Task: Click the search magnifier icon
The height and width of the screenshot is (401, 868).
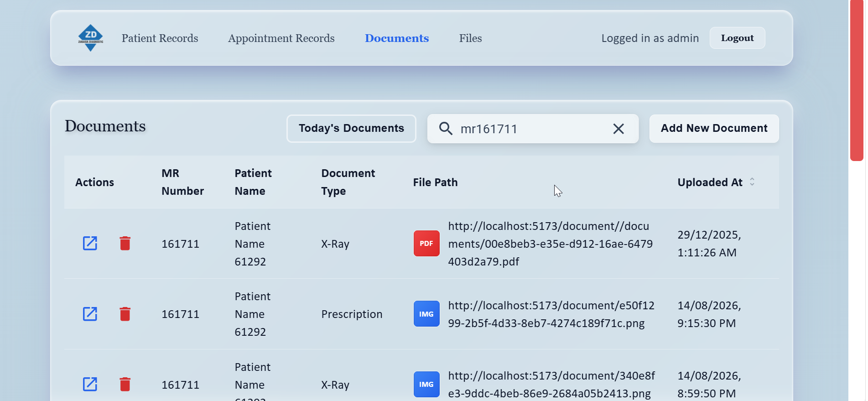Action: coord(446,129)
